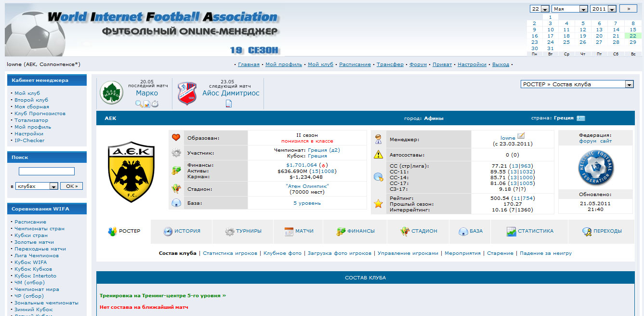644x316 pixels.
Task: Focus the Поиск search input field
Action: pyautogui.click(x=47, y=171)
